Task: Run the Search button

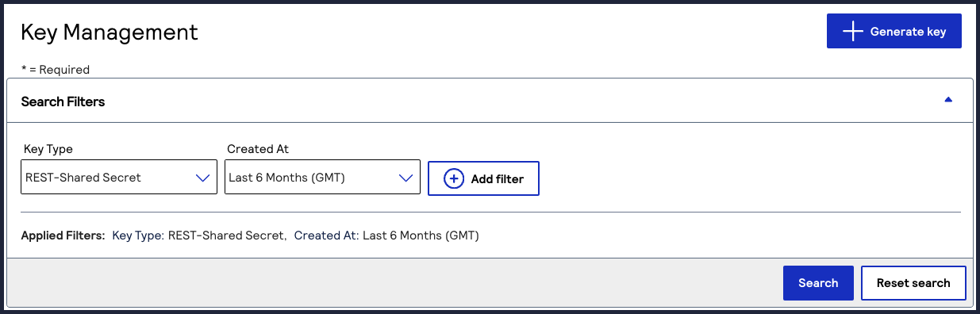Action: click(818, 283)
